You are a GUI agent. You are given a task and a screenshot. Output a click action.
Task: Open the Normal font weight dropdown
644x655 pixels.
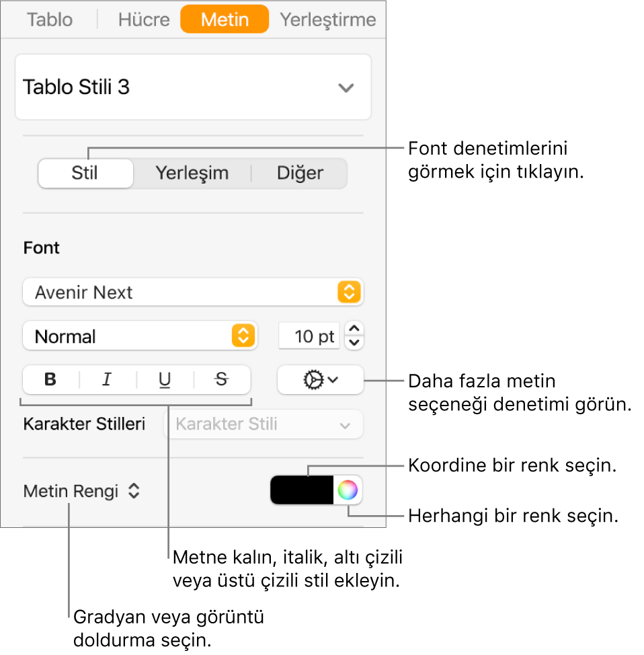point(140,336)
